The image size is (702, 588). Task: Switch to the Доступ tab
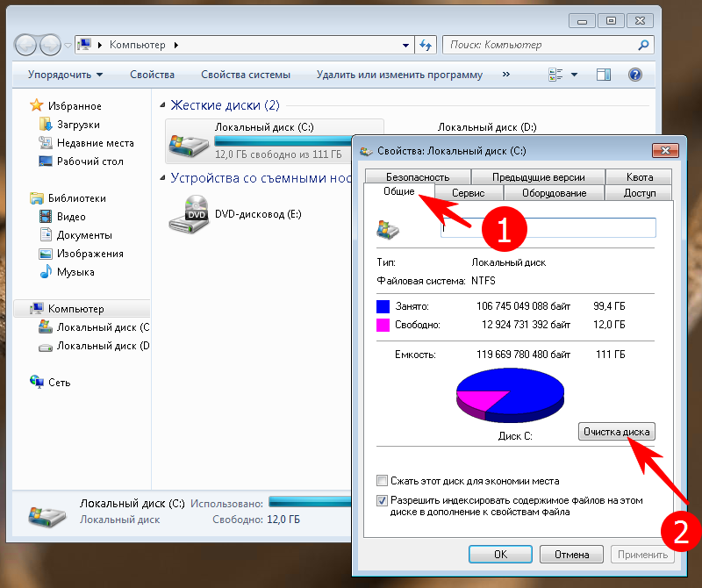click(640, 192)
